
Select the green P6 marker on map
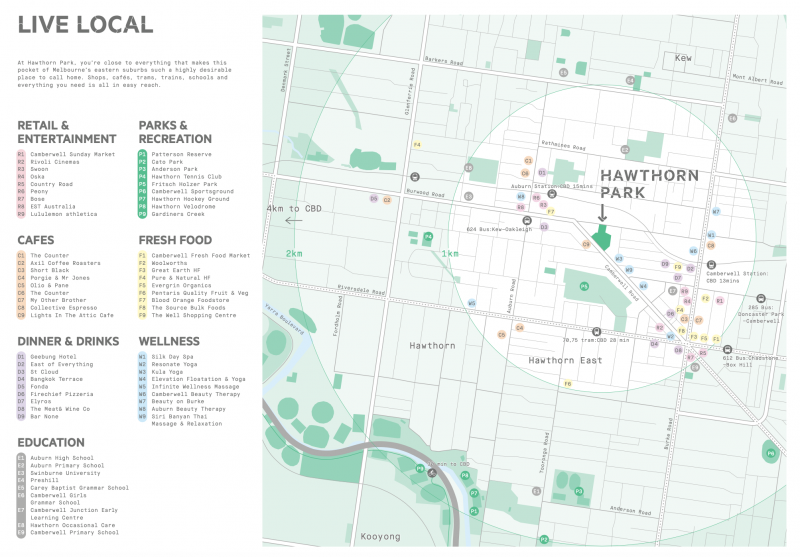(x=771, y=453)
